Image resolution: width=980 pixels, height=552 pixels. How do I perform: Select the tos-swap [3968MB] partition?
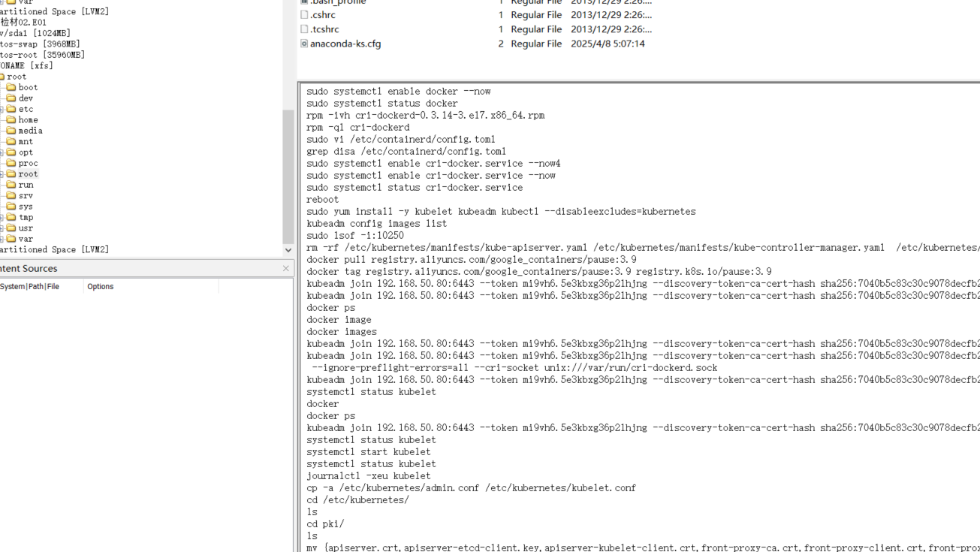[41, 44]
